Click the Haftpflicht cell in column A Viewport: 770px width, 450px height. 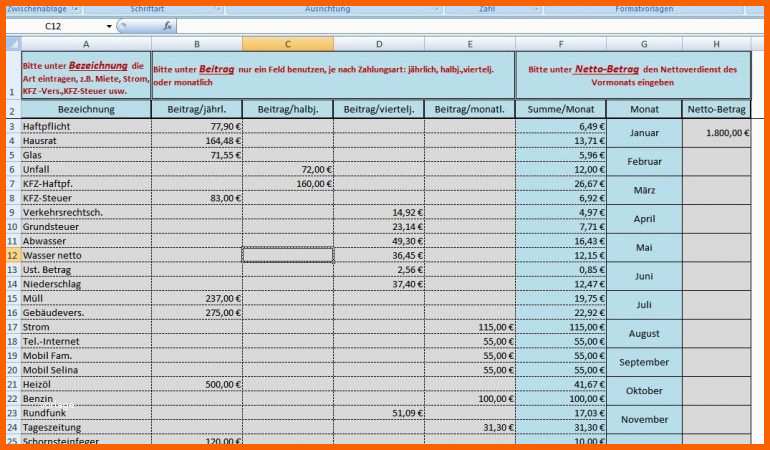pos(86,127)
